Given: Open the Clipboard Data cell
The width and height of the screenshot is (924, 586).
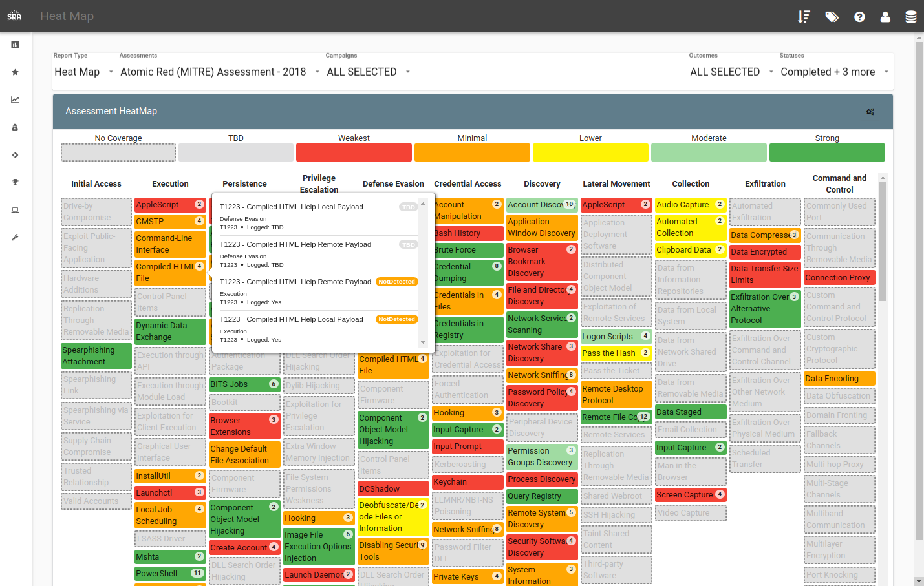Looking at the screenshot, I should coord(691,250).
